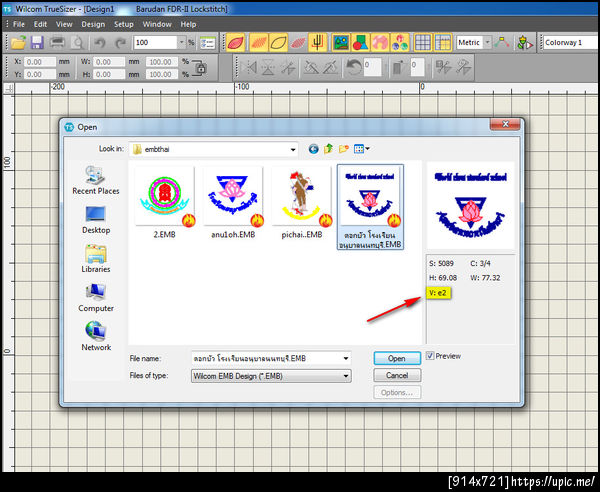600x492 pixels.
Task: Click the Measure tool icon
Action: click(x=502, y=42)
